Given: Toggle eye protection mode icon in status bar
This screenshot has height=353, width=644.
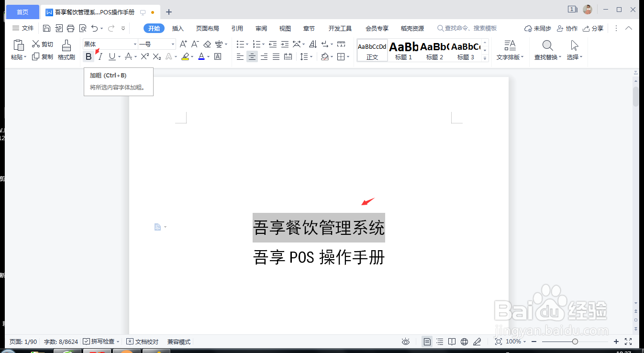Looking at the screenshot, I should click(x=406, y=342).
